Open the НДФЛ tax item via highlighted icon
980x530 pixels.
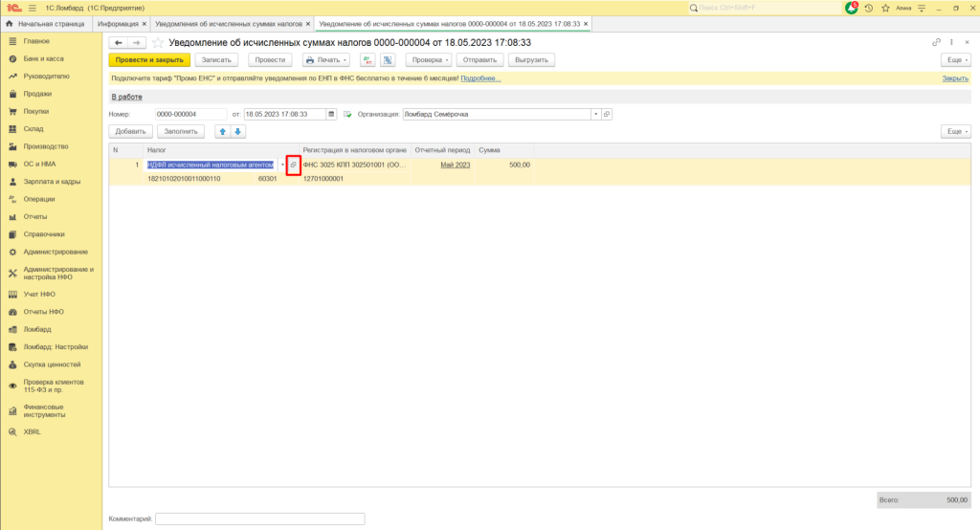coord(294,166)
